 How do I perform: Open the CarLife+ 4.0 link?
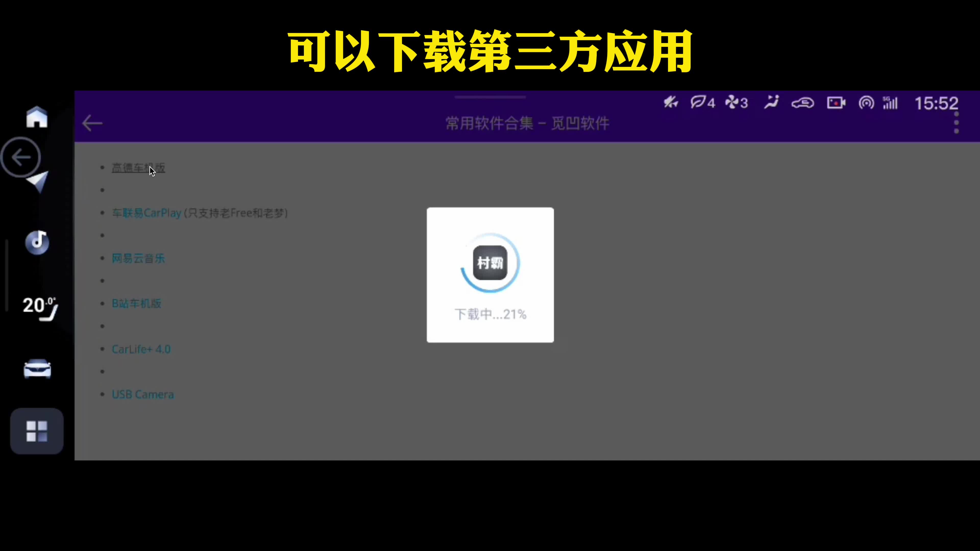141,349
